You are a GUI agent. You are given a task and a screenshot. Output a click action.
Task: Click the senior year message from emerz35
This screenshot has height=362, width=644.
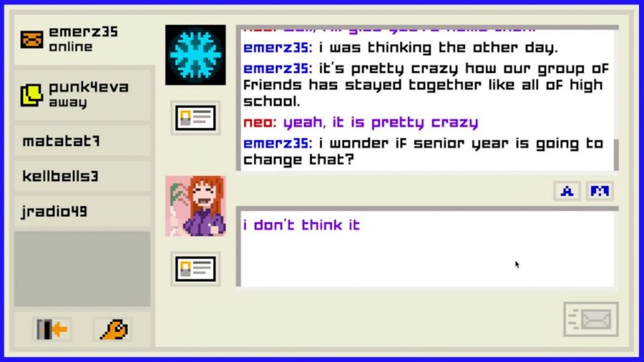coord(424,152)
